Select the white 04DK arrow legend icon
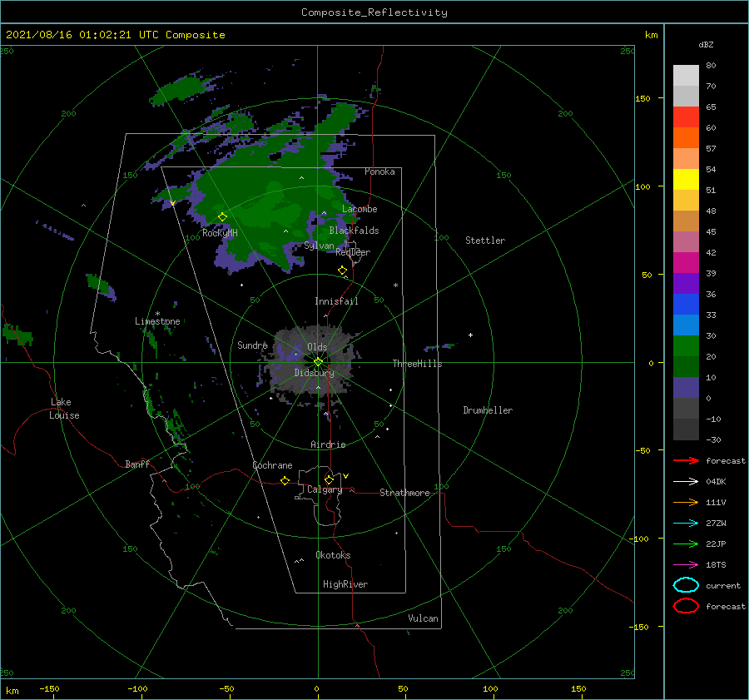Screen dimensions: 749x700 pyautogui.click(x=686, y=482)
